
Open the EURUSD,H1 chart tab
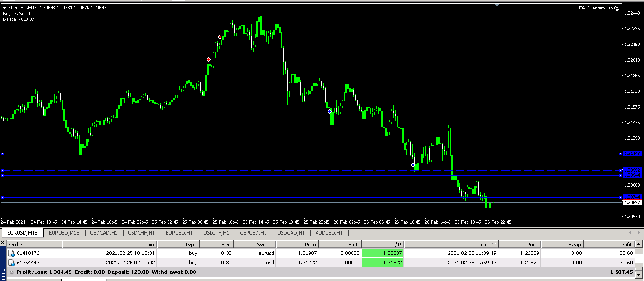click(179, 233)
